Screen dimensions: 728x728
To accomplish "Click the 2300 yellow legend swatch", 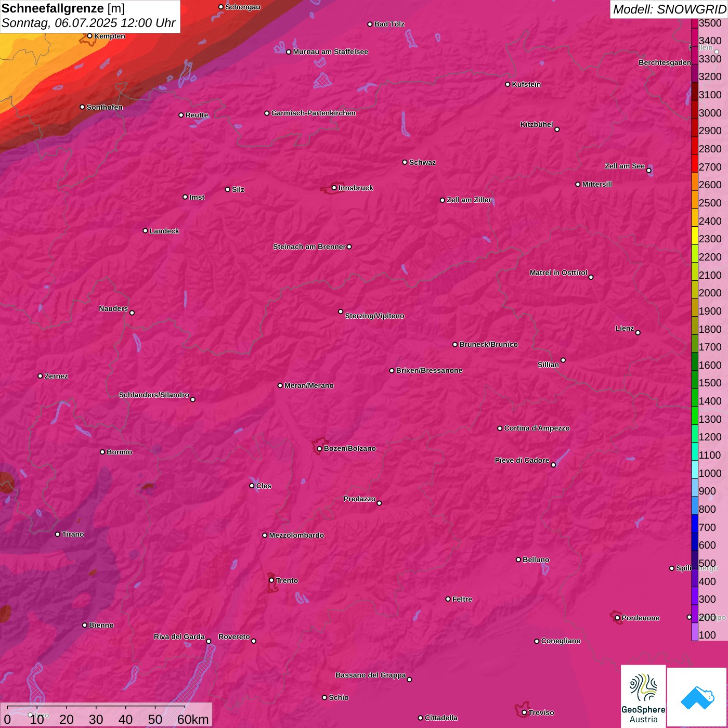I will (x=694, y=235).
